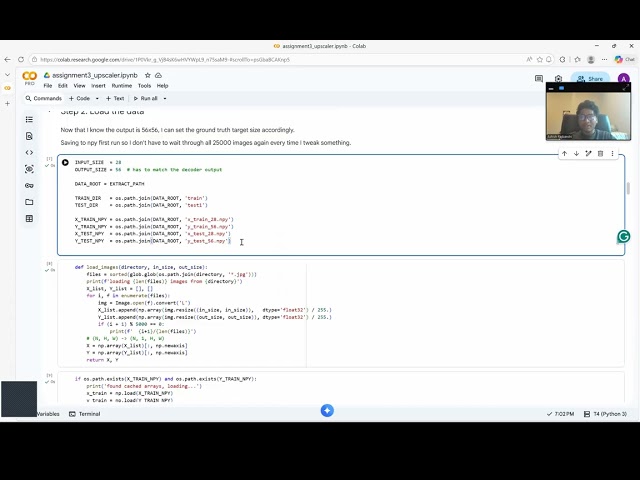Image resolution: width=640 pixels, height=480 pixels.
Task: Open Copilot Chat in browser
Action: click(x=625, y=60)
